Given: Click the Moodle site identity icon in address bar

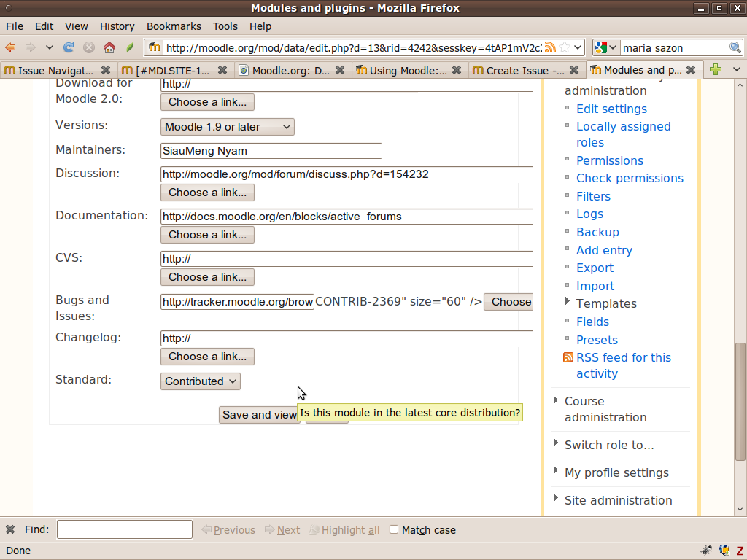Looking at the screenshot, I should (x=154, y=47).
